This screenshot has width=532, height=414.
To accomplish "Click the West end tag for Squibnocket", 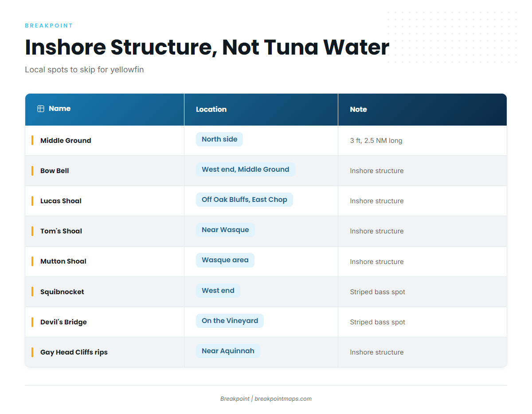I will click(x=218, y=291).
